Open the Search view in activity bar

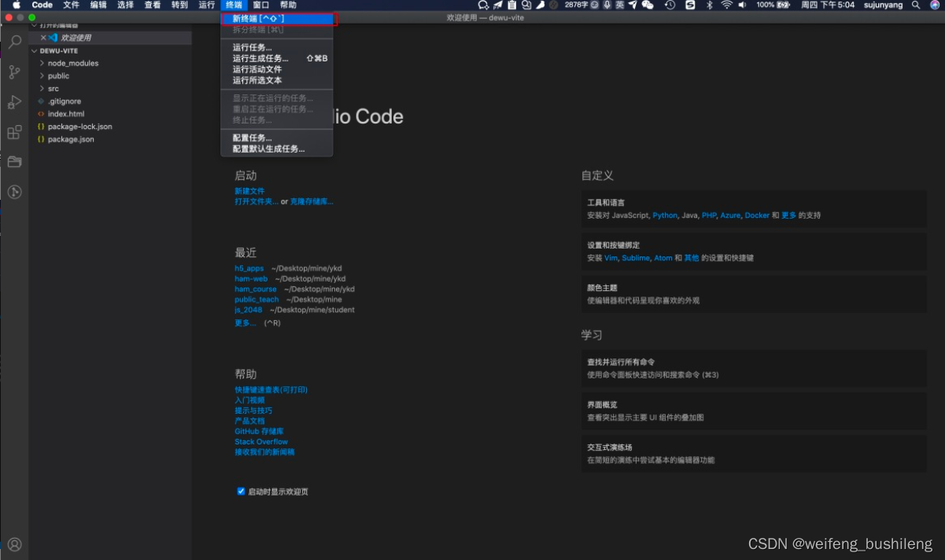point(14,42)
